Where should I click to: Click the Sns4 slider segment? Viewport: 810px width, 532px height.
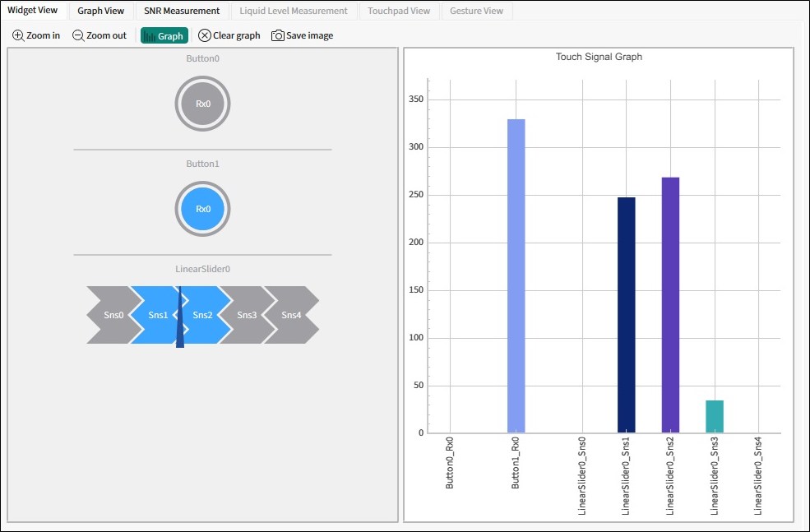pos(292,315)
